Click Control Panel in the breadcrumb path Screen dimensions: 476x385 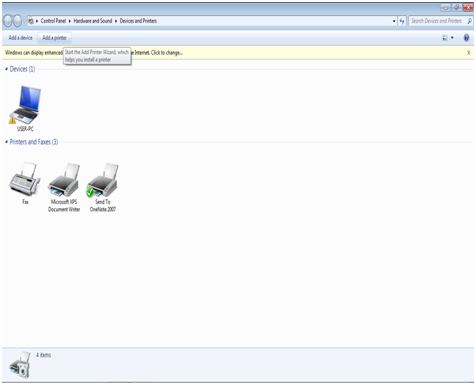pos(53,21)
